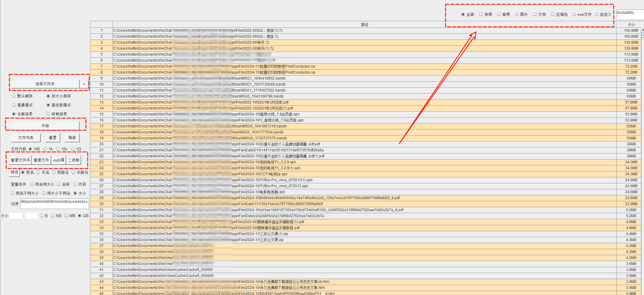The height and width of the screenshot is (295, 644).
Task: Select the 视频 file type radio button
Action: click(x=481, y=15)
